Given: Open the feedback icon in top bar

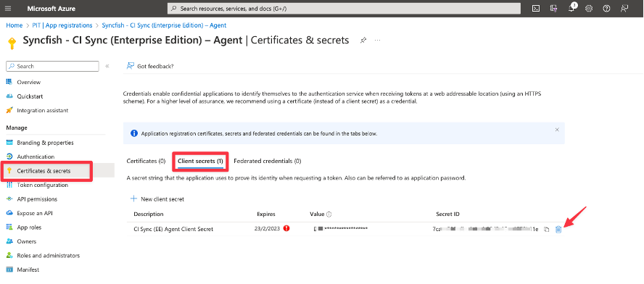Looking at the screenshot, I should point(624,8).
